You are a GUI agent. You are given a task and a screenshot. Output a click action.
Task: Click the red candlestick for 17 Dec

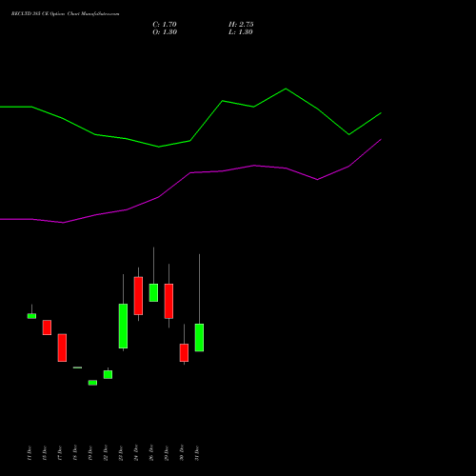(x=62, y=347)
